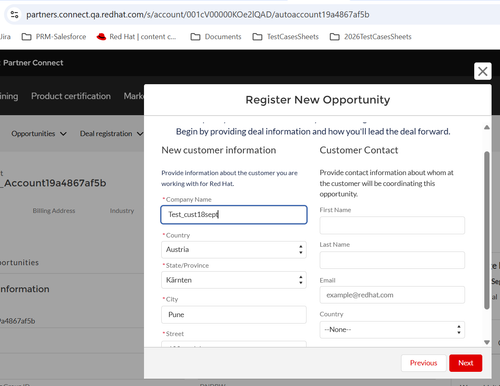Click the Company Name input field
500x386 pixels.
(234, 214)
